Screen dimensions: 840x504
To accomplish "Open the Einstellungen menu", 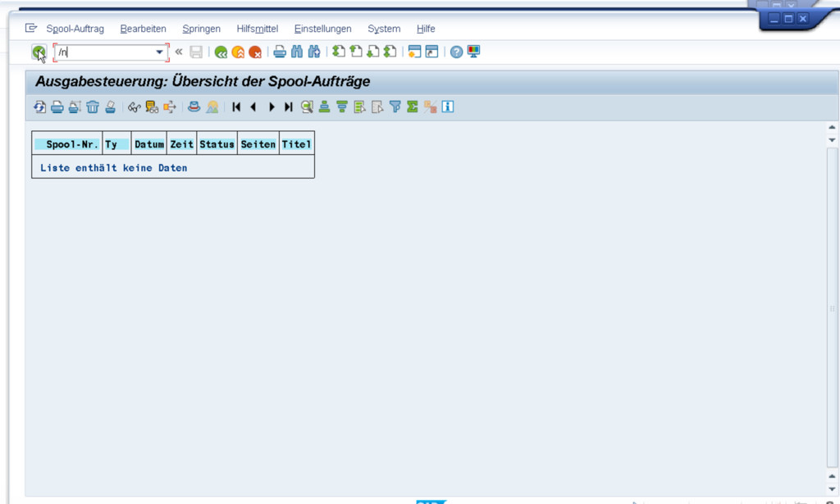I will pyautogui.click(x=322, y=29).
